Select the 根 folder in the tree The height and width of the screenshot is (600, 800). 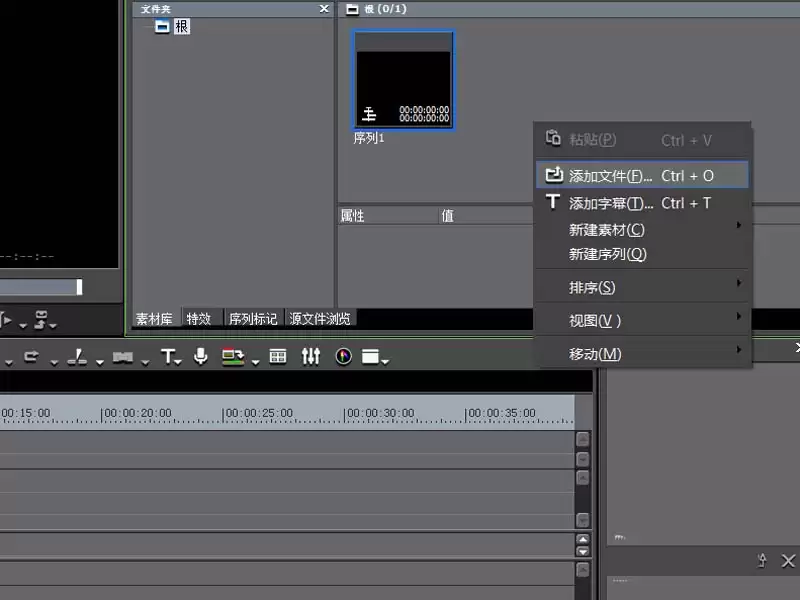[x=182, y=26]
